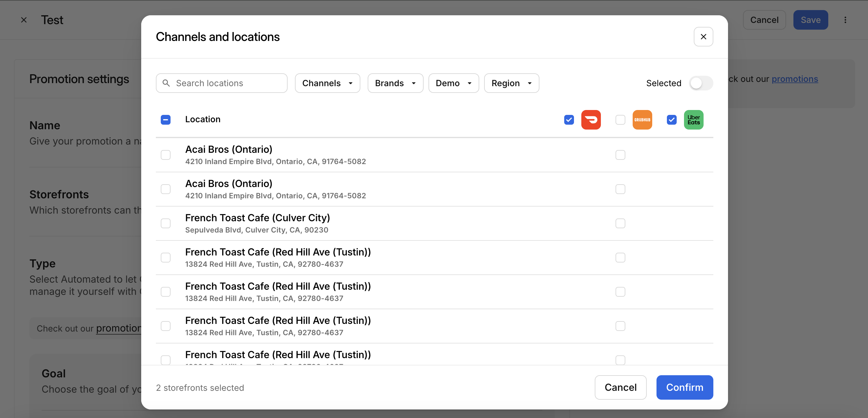Open the Demo filter dropdown
The width and height of the screenshot is (868, 418).
[454, 83]
